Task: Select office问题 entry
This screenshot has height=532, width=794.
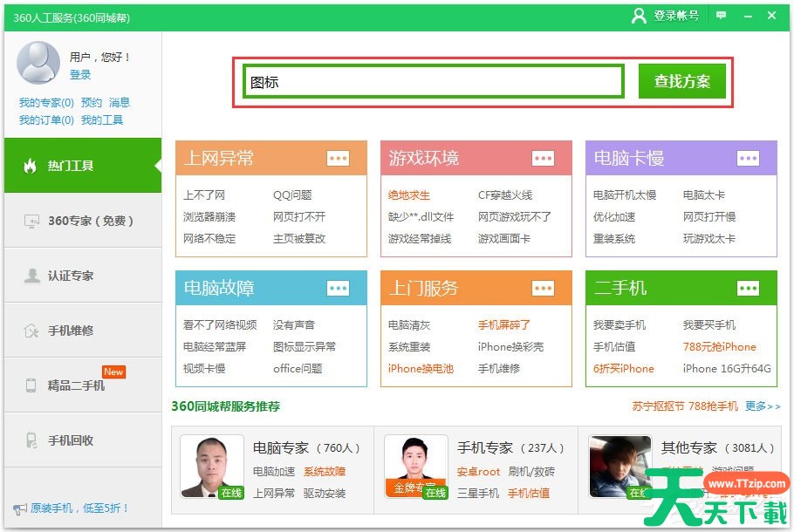Action: 298,369
